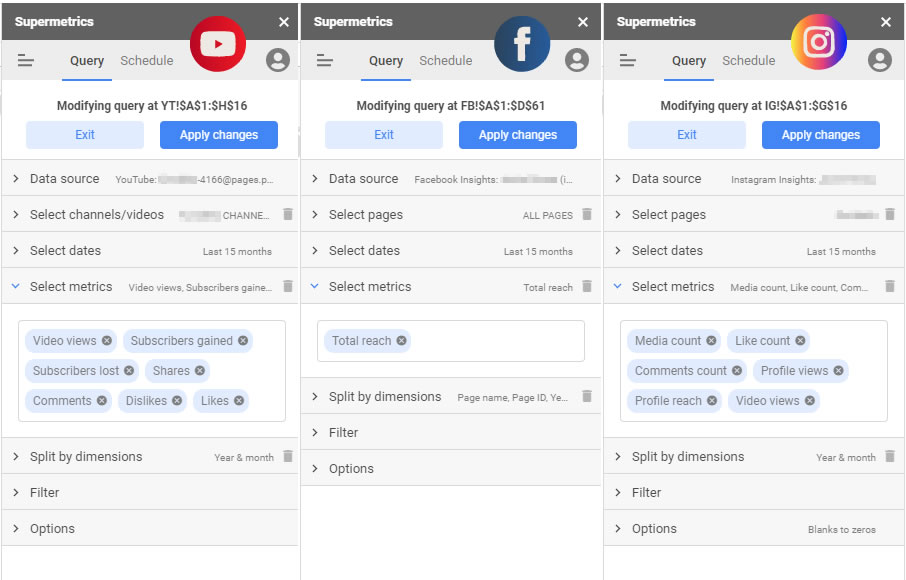This screenshot has width=906, height=580.
Task: Remove the Total reach metric chip
Action: click(402, 341)
